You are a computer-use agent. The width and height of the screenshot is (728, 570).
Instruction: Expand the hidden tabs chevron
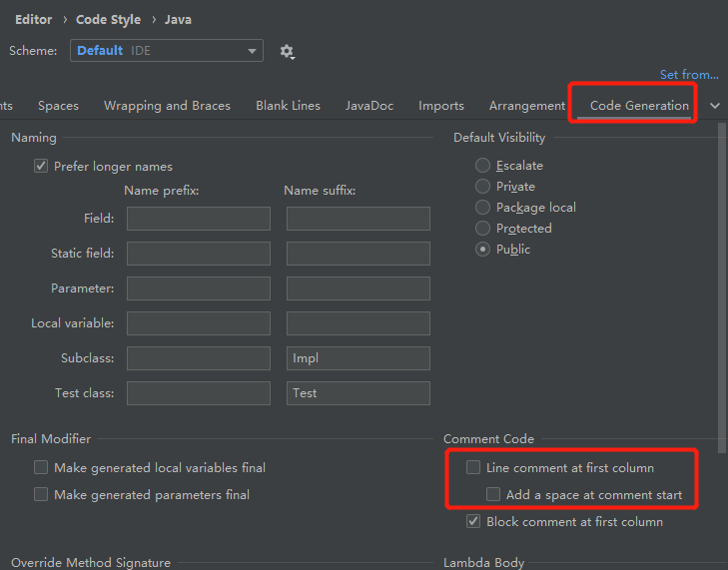tap(715, 106)
